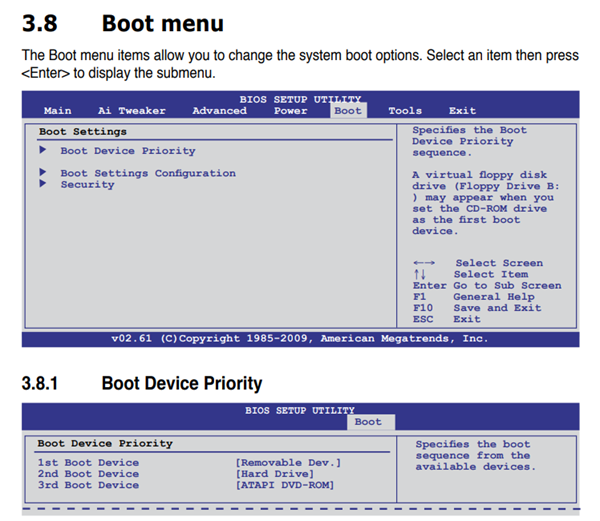Click the highlighted Boot tab beside Power
The height and width of the screenshot is (521, 600).
[348, 111]
